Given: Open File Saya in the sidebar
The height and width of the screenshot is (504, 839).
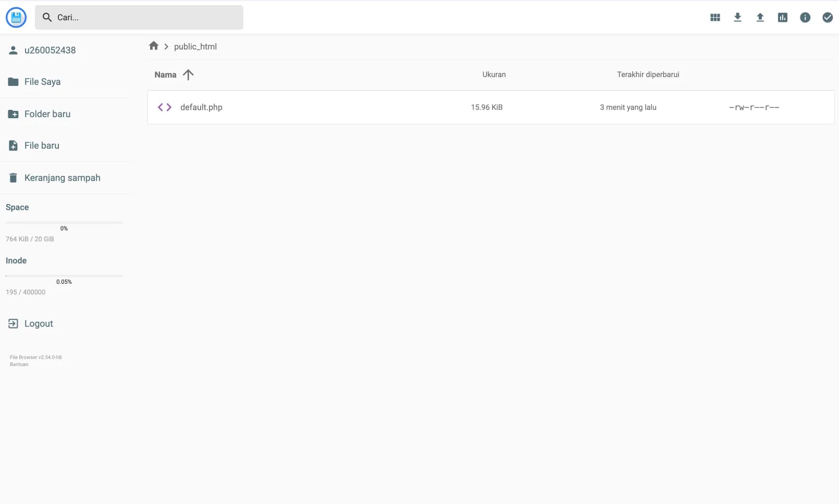Looking at the screenshot, I should [x=42, y=82].
